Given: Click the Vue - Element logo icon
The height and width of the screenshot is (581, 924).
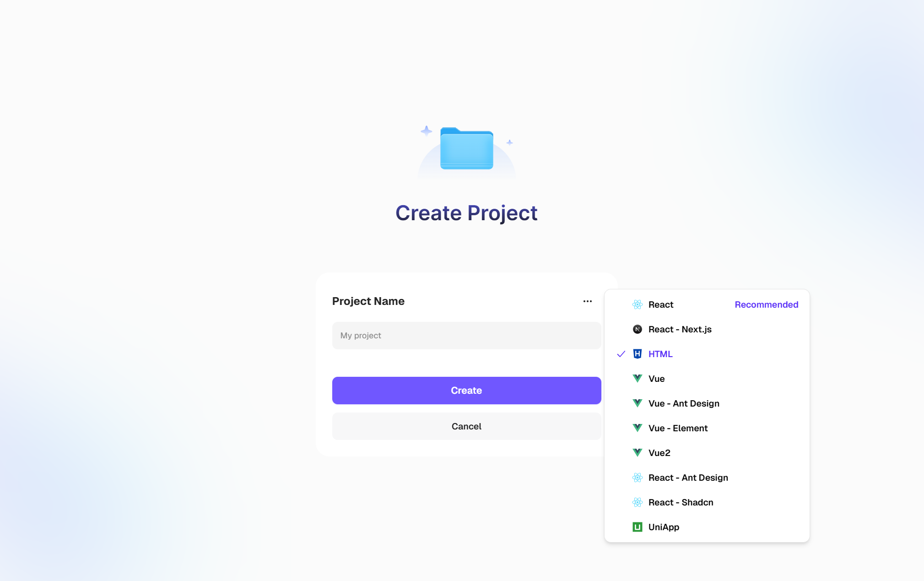Looking at the screenshot, I should click(x=637, y=428).
